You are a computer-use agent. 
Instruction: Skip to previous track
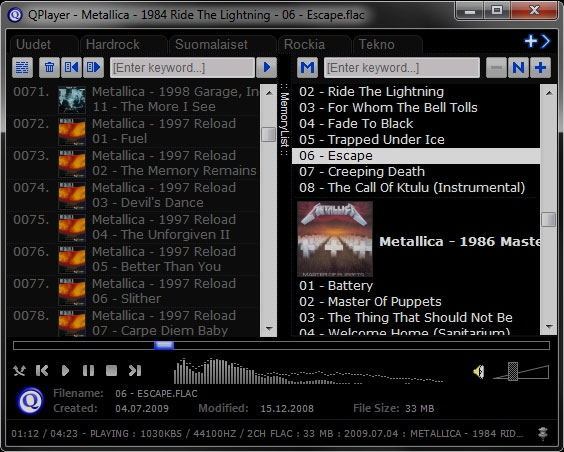tap(42, 370)
